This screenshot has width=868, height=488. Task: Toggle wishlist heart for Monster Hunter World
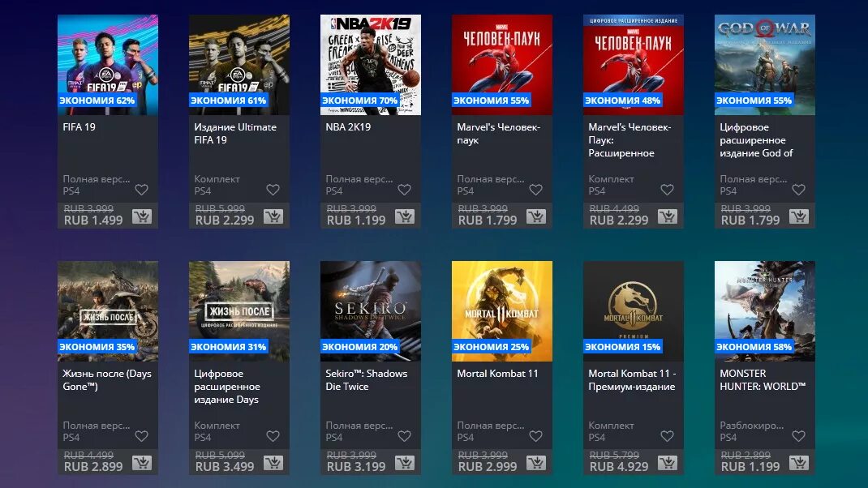click(x=799, y=436)
